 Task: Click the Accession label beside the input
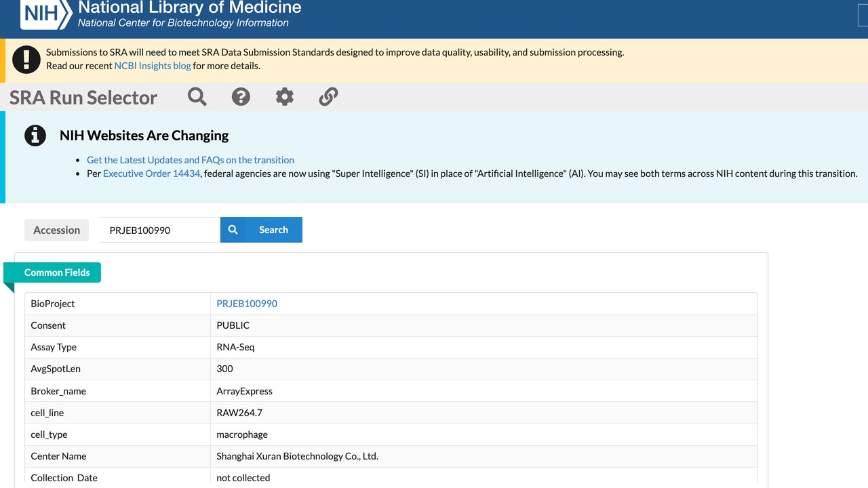click(57, 230)
